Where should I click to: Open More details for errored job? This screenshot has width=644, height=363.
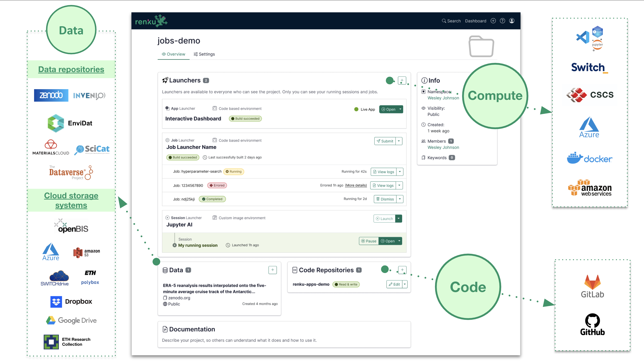pos(356,185)
